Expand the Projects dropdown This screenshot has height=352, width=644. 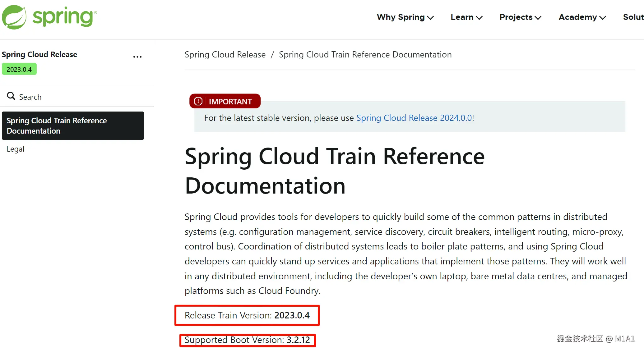point(520,17)
